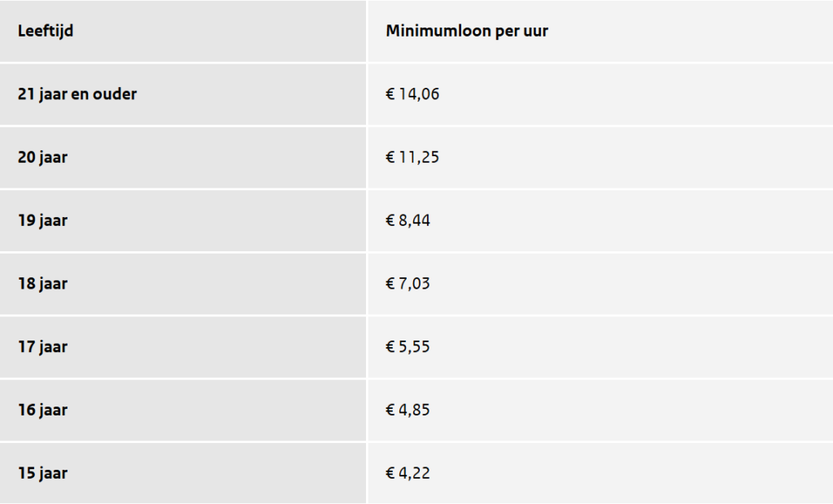Select the 20 jaar row label
Image resolution: width=833 pixels, height=504 pixels.
point(42,158)
